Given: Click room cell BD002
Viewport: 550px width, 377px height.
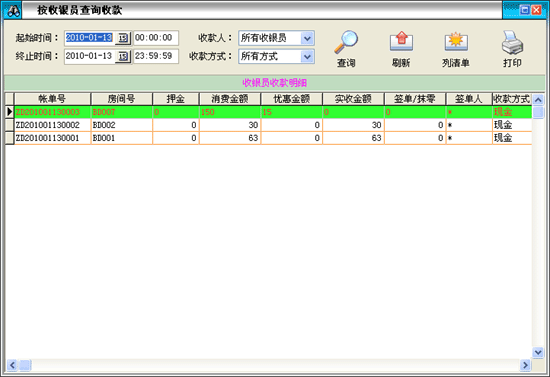Looking at the screenshot, I should (121, 125).
